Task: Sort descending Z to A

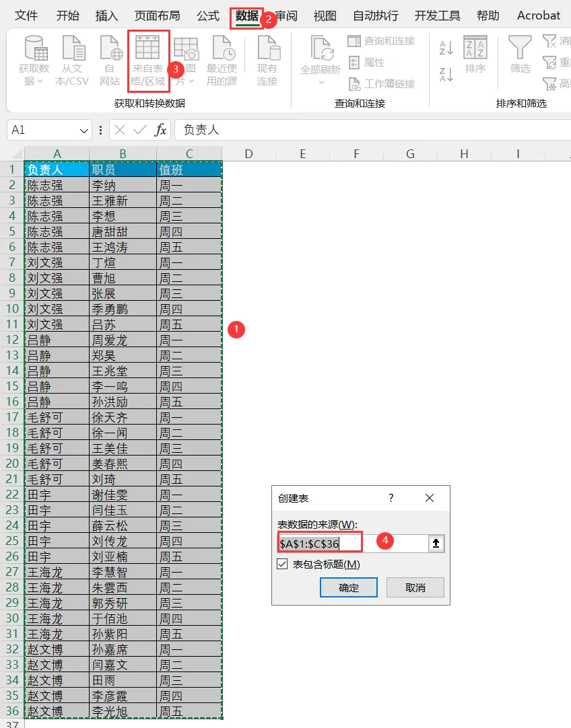Action: click(446, 74)
